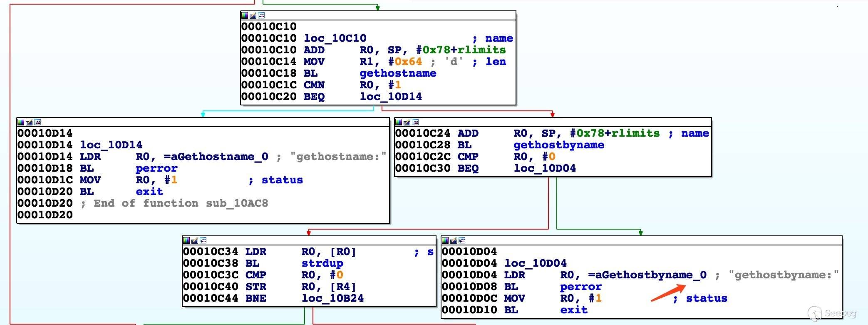Jump to loc_10B24 from BNE instruction

point(332,298)
